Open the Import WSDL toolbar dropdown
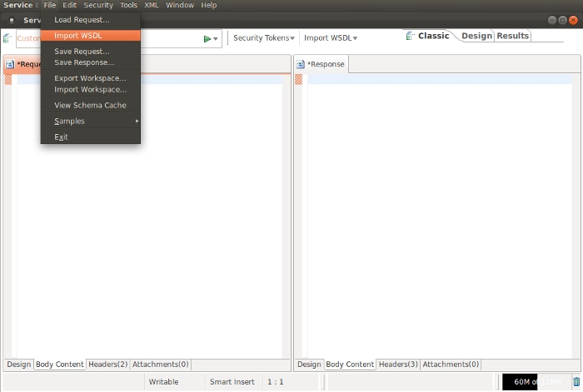Viewport: 583px width, 392px height. (x=330, y=38)
